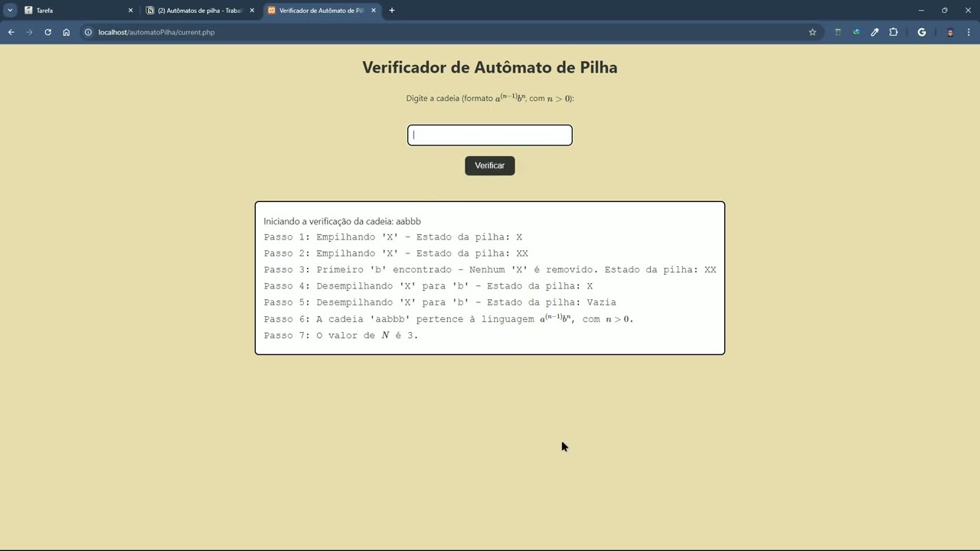
Task: Bookmark this page with the star
Action: tap(812, 32)
